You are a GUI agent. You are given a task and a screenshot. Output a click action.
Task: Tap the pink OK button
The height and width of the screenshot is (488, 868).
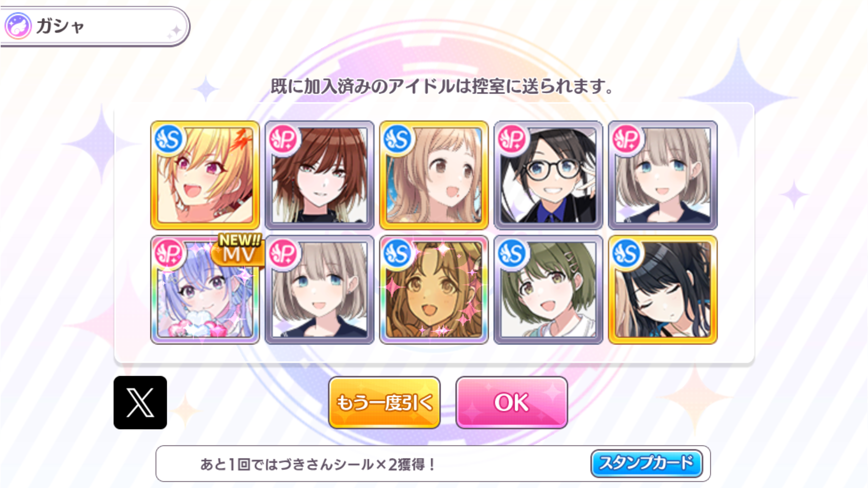[511, 402]
